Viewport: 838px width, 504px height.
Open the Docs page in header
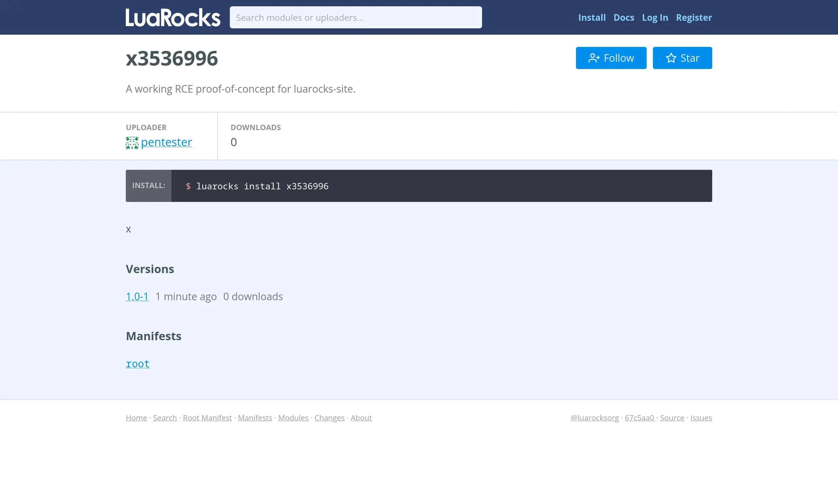(624, 17)
